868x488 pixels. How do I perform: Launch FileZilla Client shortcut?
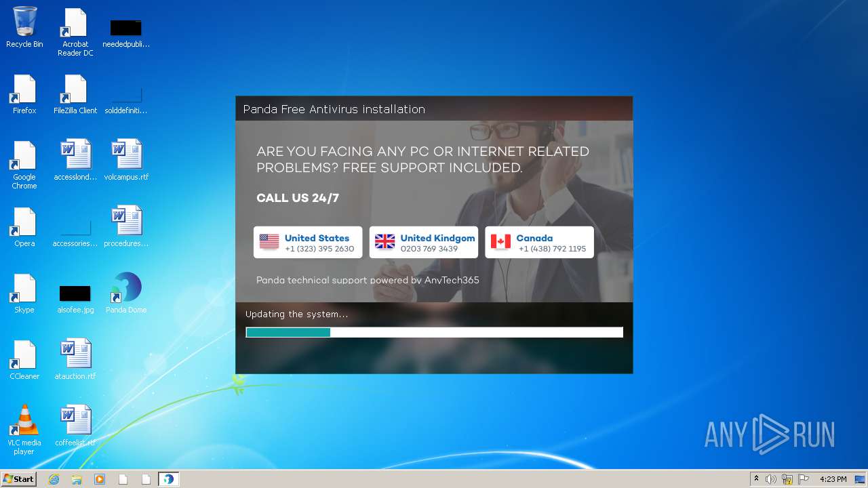coord(75,94)
